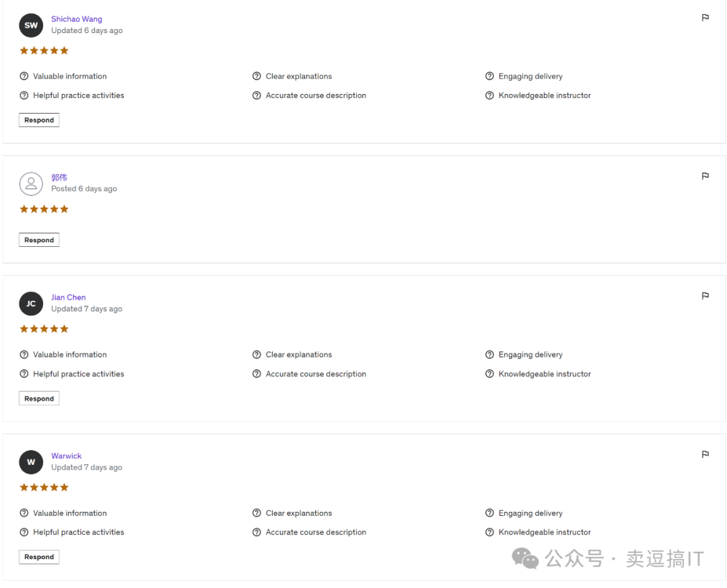
Task: Click 'Valuable information' in Jian Chen's review
Action: pos(69,355)
